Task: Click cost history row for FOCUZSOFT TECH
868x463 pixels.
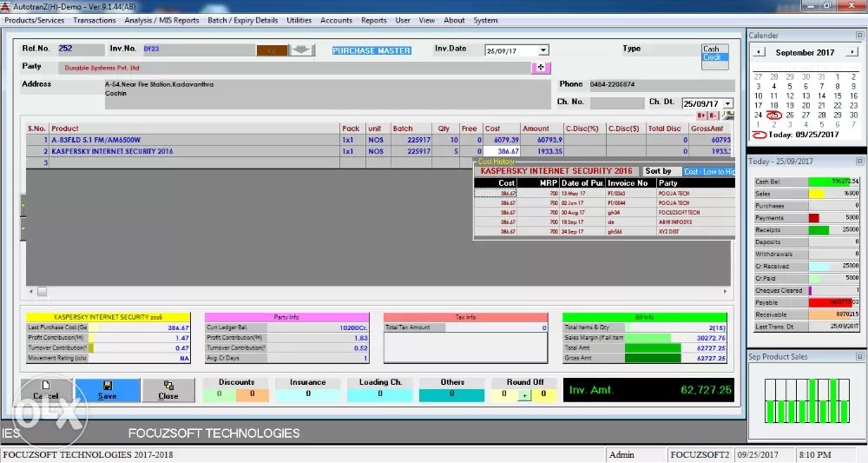Action: [604, 212]
